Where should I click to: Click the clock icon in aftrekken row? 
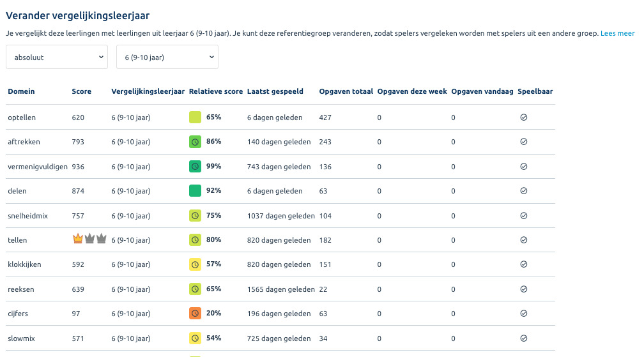[x=195, y=142]
